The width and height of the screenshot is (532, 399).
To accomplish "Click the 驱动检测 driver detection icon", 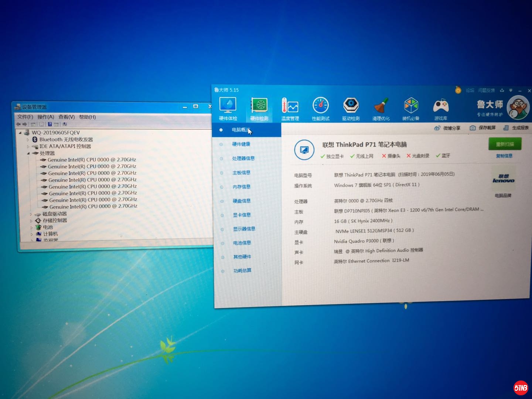I will coord(351,106).
